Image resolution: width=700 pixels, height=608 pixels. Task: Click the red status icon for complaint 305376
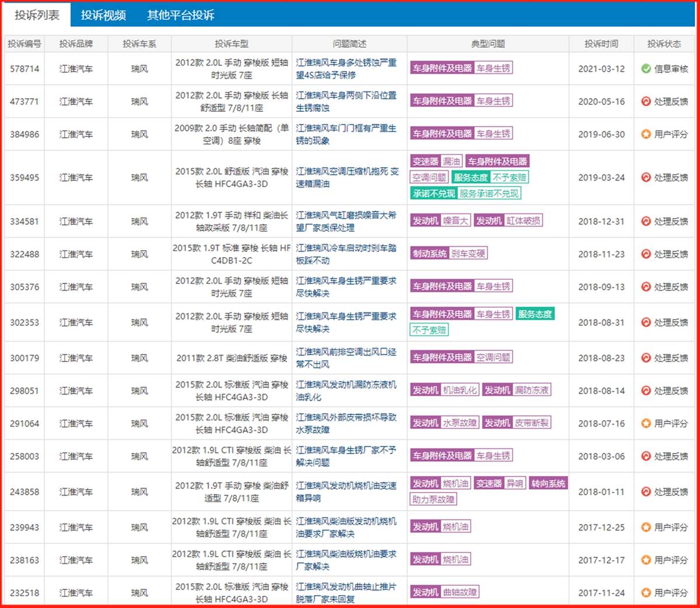(646, 287)
